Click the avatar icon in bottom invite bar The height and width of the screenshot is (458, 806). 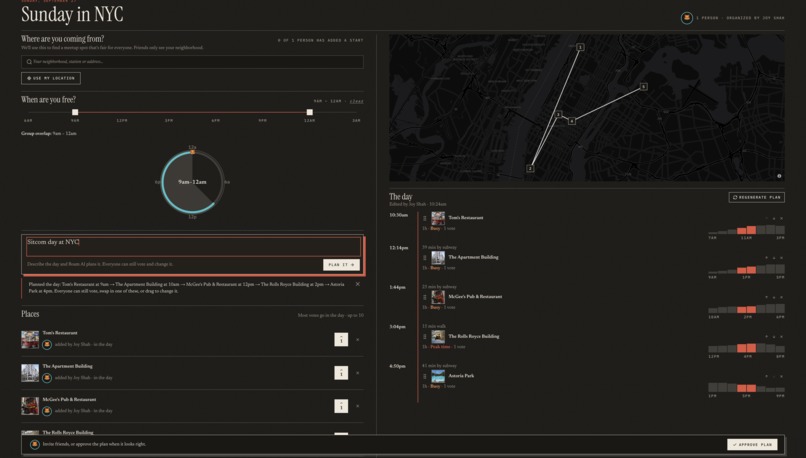[x=34, y=444]
